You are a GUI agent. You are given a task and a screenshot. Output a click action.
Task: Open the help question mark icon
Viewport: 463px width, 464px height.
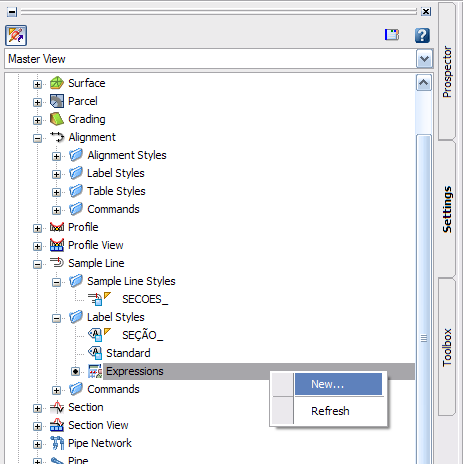click(422, 35)
